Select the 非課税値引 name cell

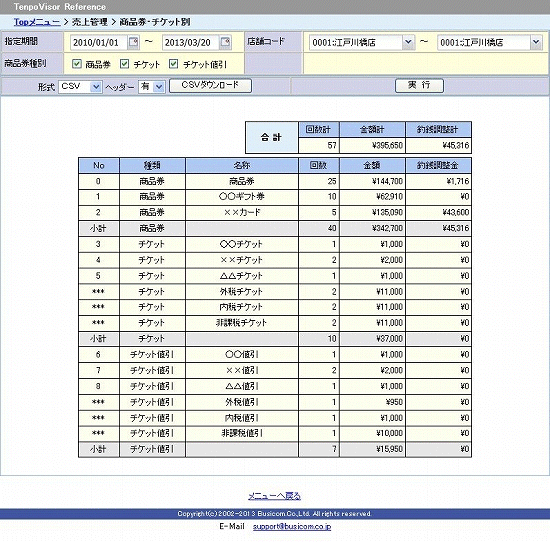point(242,433)
